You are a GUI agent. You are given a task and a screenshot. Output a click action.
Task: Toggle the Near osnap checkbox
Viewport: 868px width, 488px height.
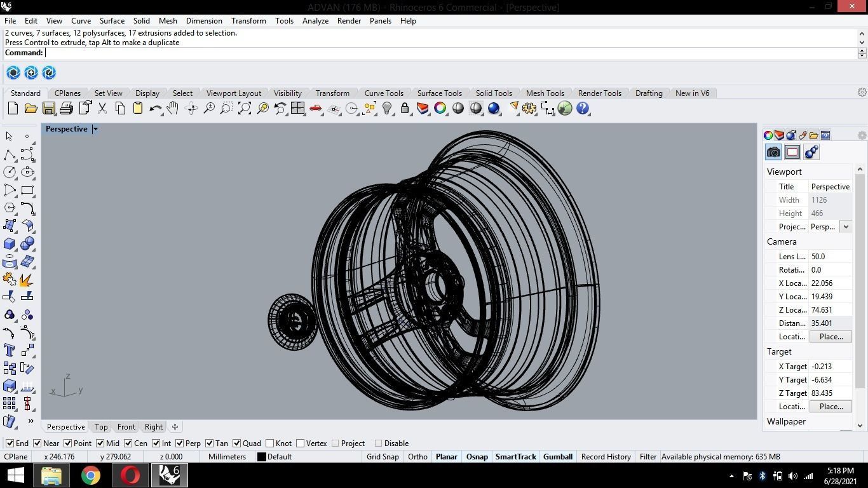pyautogui.click(x=37, y=444)
